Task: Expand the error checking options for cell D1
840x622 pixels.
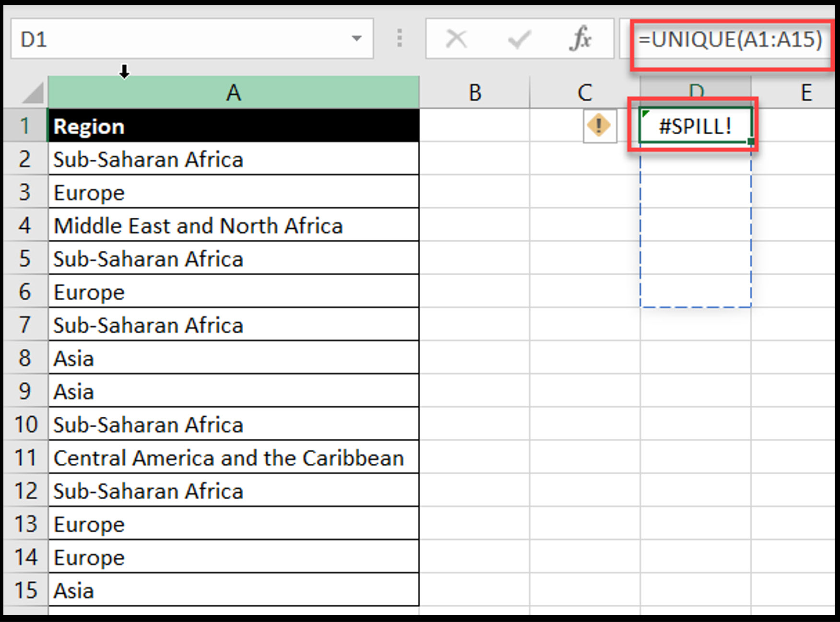Action: [x=599, y=126]
